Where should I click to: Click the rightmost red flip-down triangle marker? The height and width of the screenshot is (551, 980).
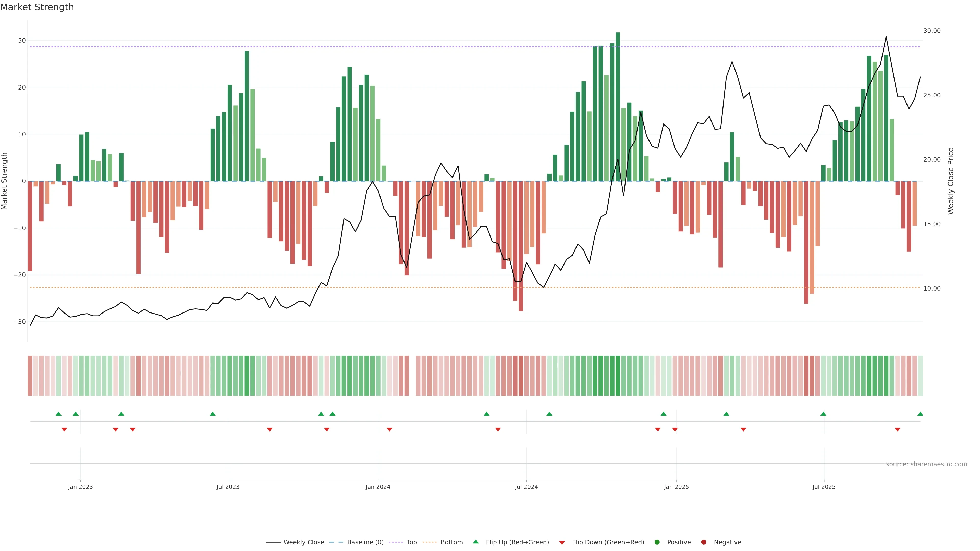898,429
